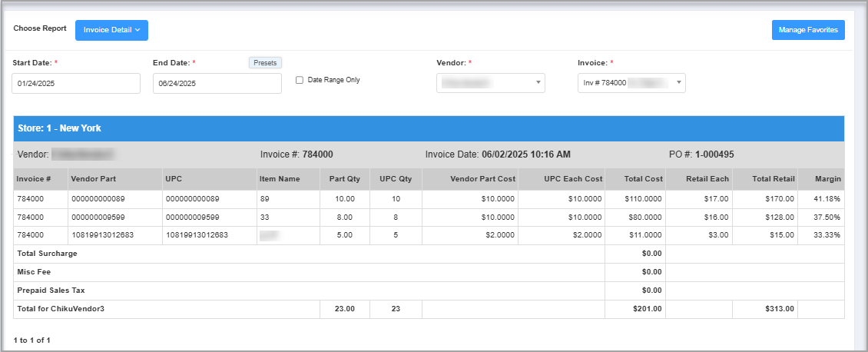The width and height of the screenshot is (868, 352).
Task: Select the Store: 1 - New York header bar
Action: click(429, 128)
